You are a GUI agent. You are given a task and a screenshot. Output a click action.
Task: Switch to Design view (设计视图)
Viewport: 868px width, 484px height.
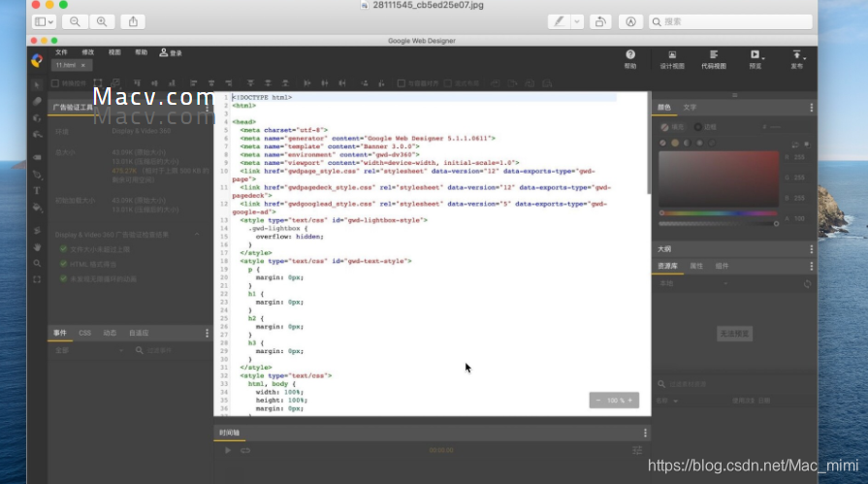coord(672,59)
